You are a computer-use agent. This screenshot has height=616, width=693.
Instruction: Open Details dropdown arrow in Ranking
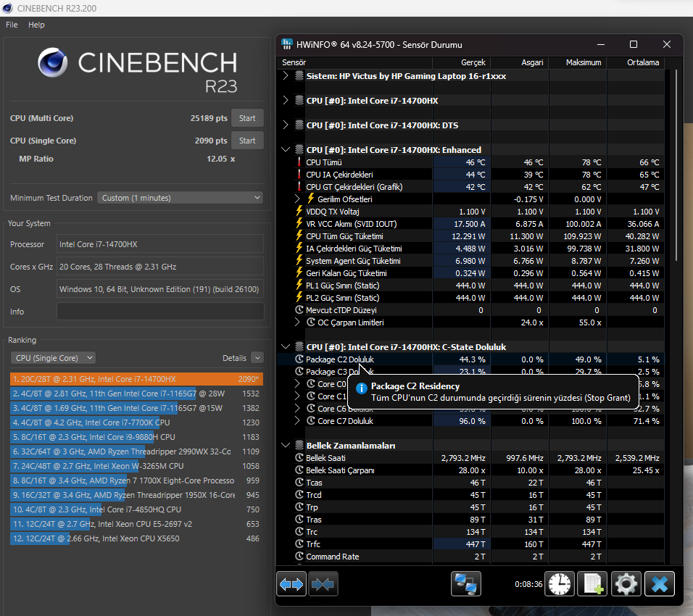coord(257,358)
